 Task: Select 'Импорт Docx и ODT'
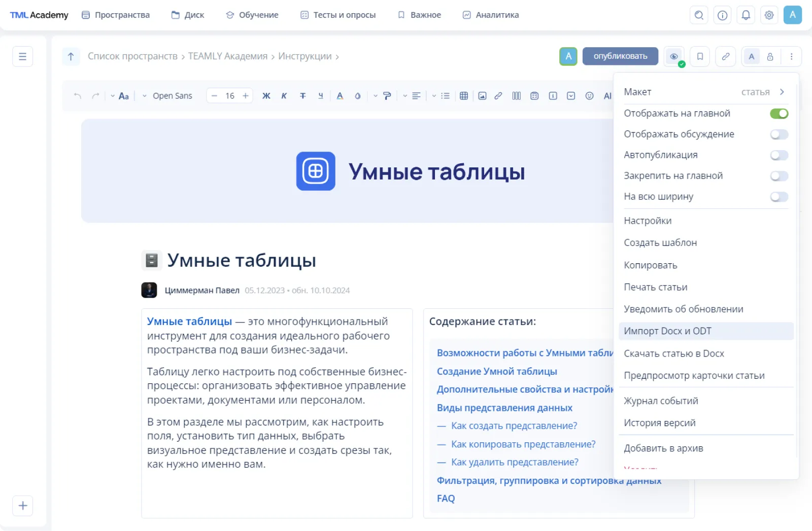(706, 331)
